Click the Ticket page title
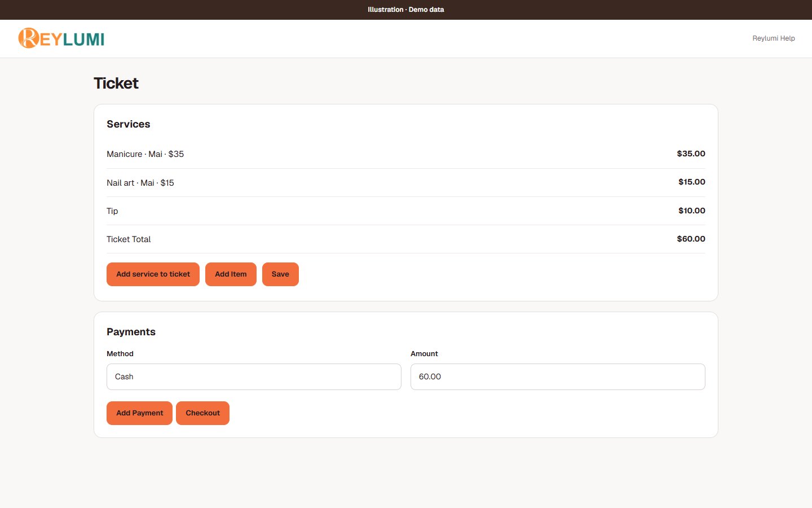This screenshot has width=812, height=508. (116, 84)
